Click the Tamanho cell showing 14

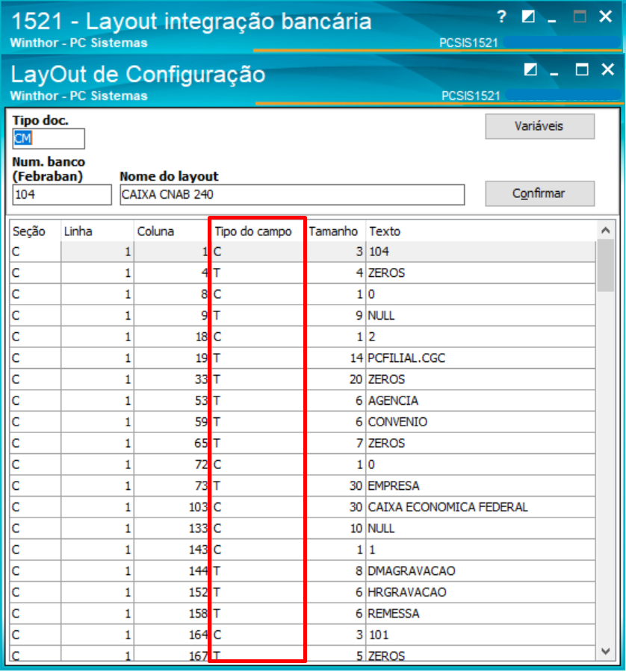335,358
